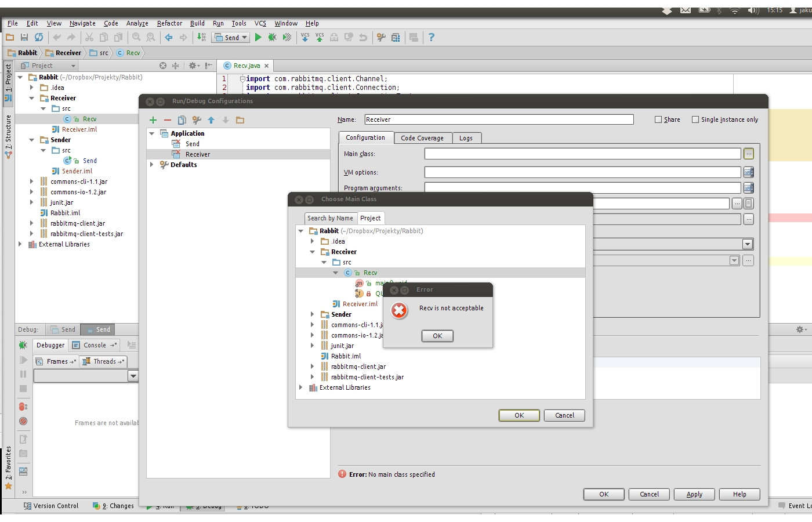Expand the Defaults node in configurations tree
812x522 pixels.
tap(152, 165)
